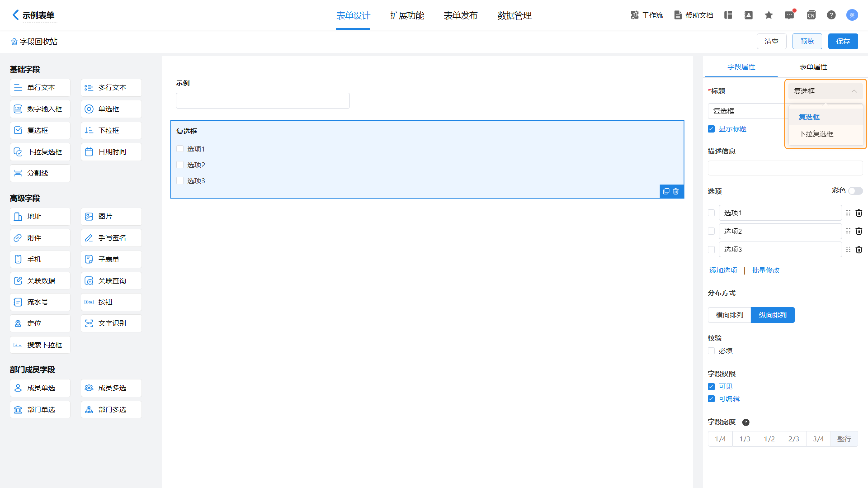Click the 保存 save button
Image resolution: width=868 pixels, height=488 pixels.
843,41
